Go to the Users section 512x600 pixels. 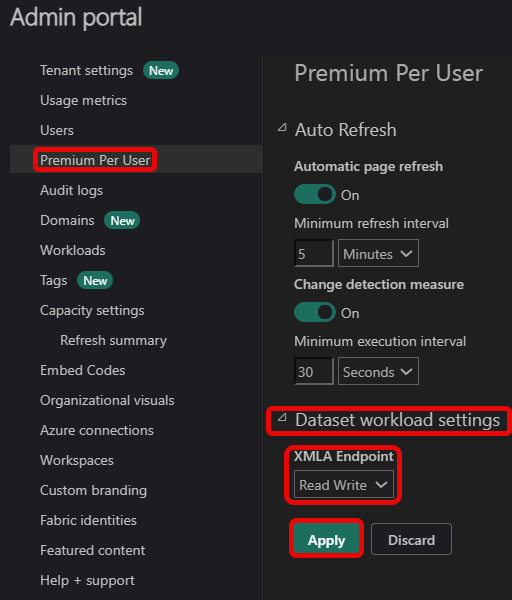coord(57,130)
